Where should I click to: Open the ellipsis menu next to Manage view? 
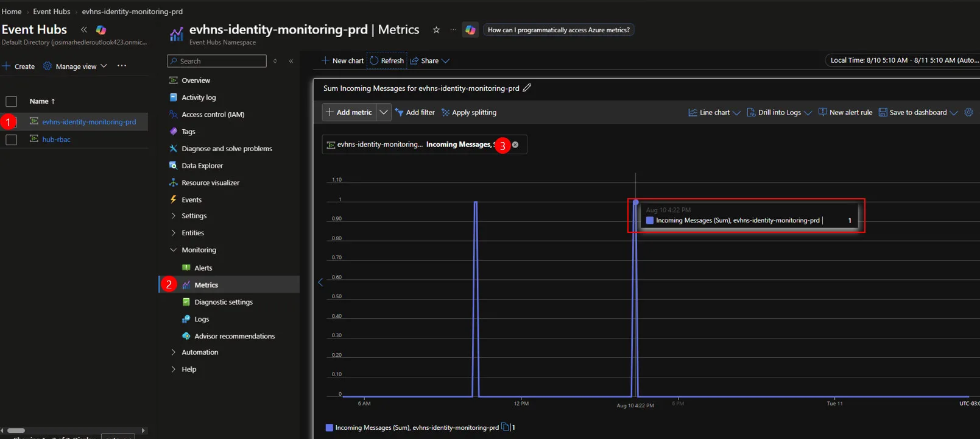point(122,66)
